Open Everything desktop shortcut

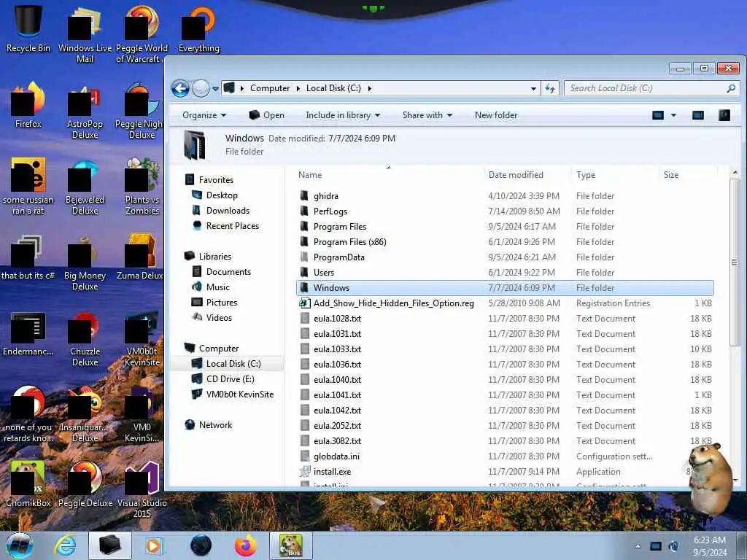point(198,28)
